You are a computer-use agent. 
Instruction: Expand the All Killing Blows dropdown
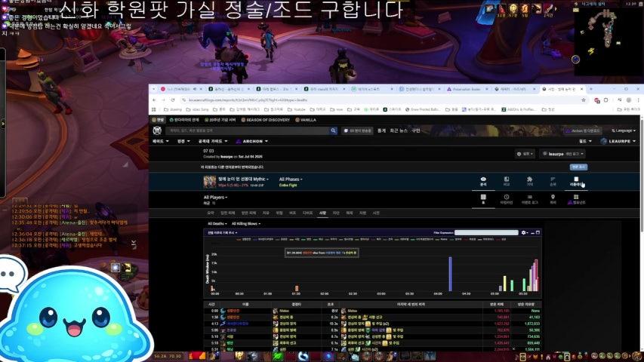tap(245, 224)
